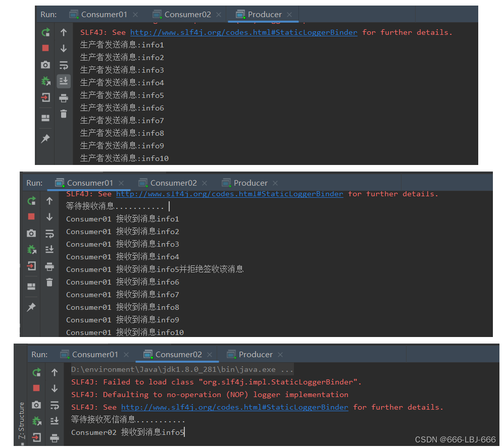Pin the Producer run tab with the pin icon
Image resolution: width=504 pixels, height=448 pixels.
45,138
